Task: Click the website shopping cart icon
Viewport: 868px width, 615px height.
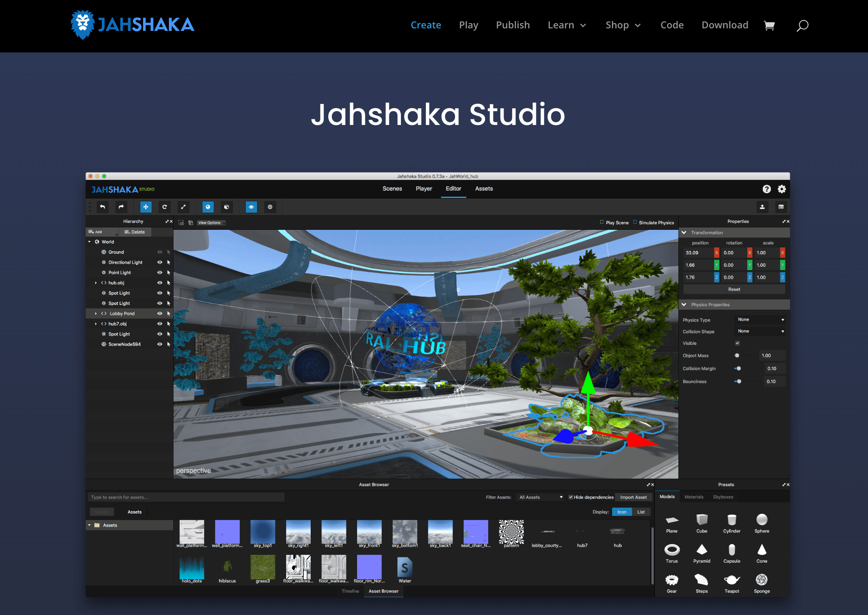Action: (x=769, y=25)
